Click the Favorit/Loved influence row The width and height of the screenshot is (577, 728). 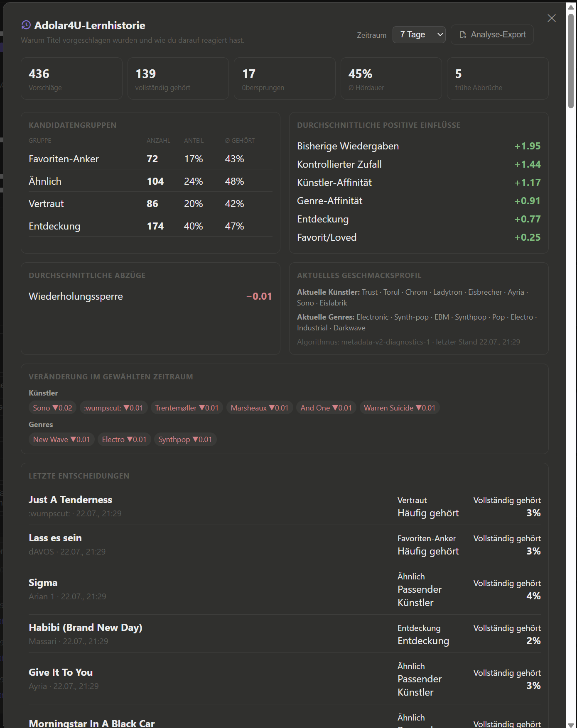[x=419, y=237]
